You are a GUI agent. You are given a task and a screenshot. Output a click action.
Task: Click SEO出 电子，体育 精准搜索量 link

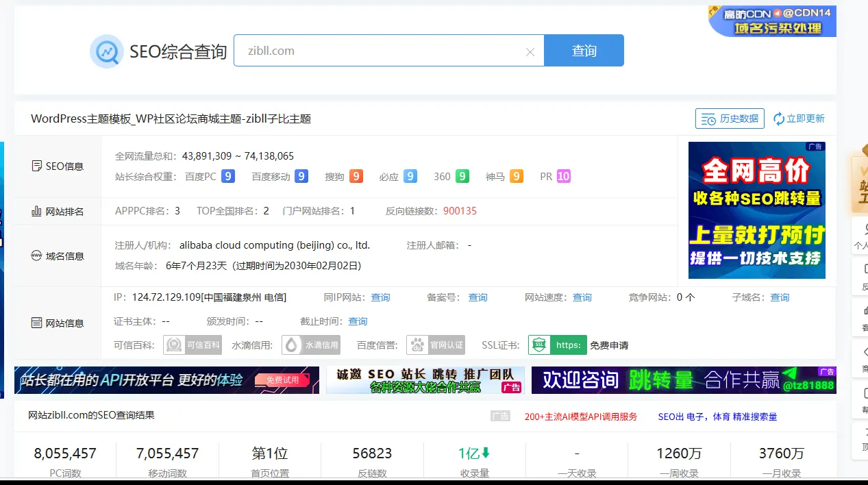pyautogui.click(x=717, y=416)
